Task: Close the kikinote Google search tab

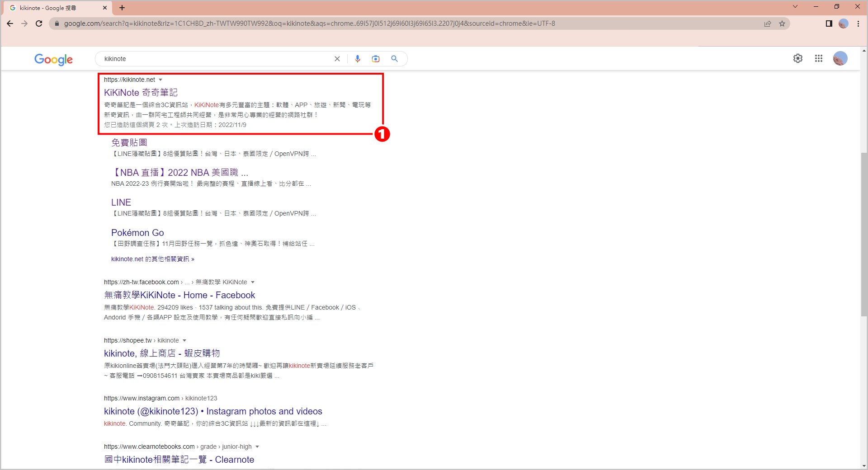Action: click(105, 8)
